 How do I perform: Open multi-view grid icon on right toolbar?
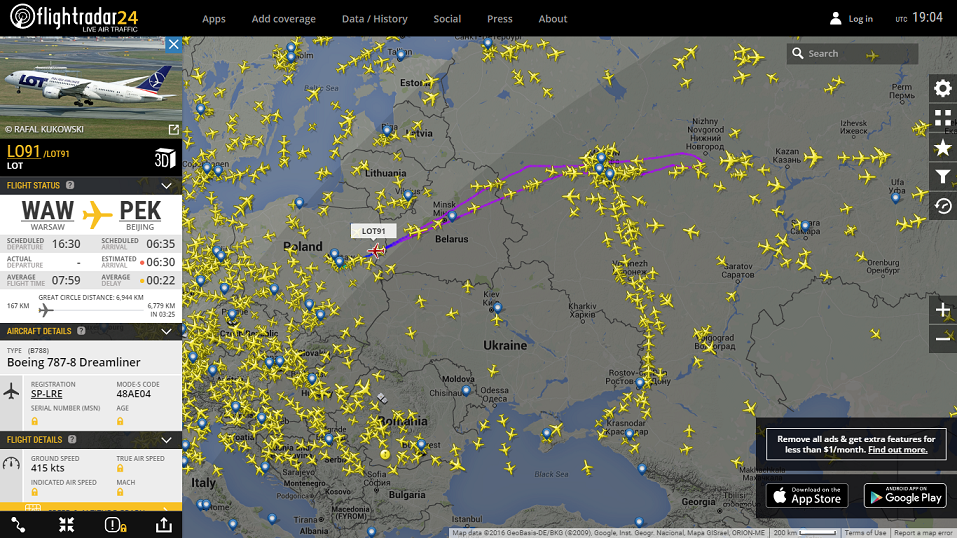(x=942, y=118)
